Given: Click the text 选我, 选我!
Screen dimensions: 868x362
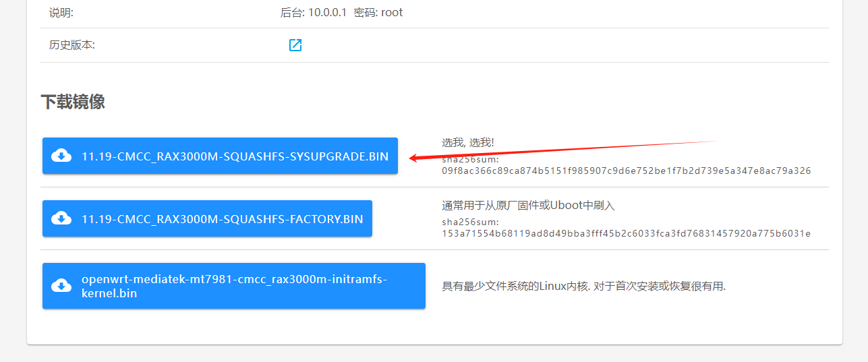Looking at the screenshot, I should 468,143.
